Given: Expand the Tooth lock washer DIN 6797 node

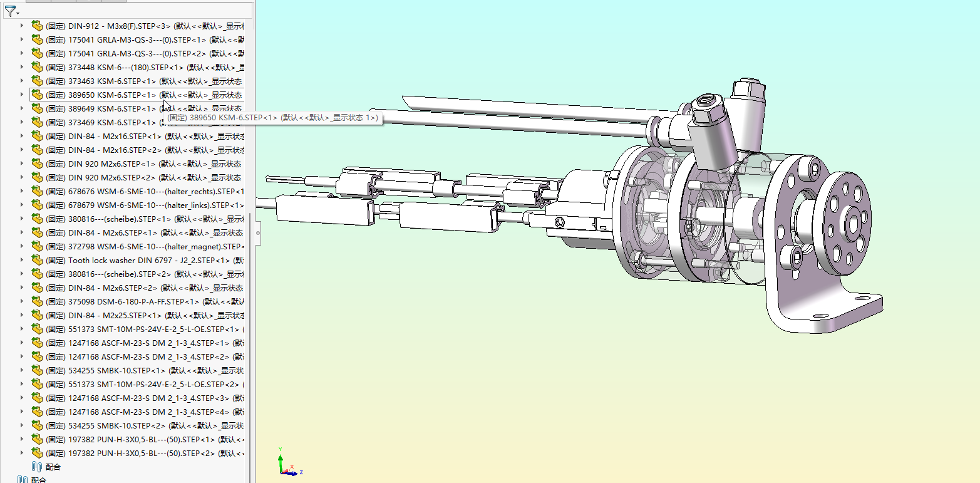Looking at the screenshot, I should tap(22, 260).
